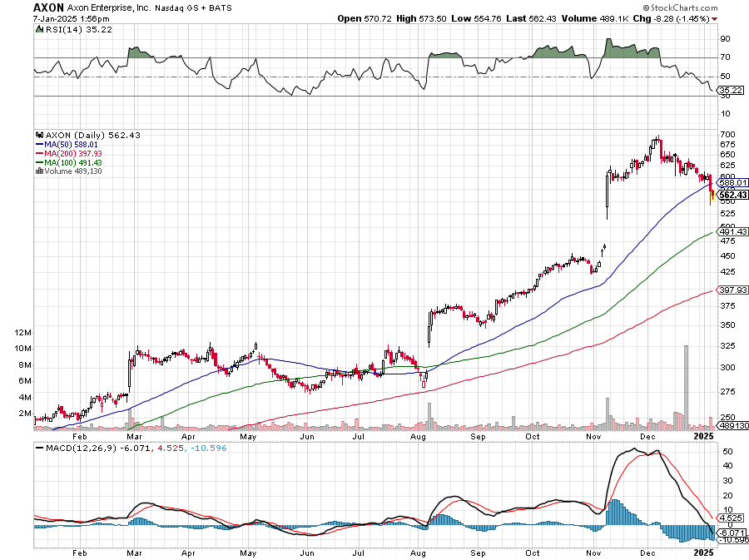749x560 pixels.
Task: Click the AXON (Daily) candlestick legend icon
Action: pos(38,135)
